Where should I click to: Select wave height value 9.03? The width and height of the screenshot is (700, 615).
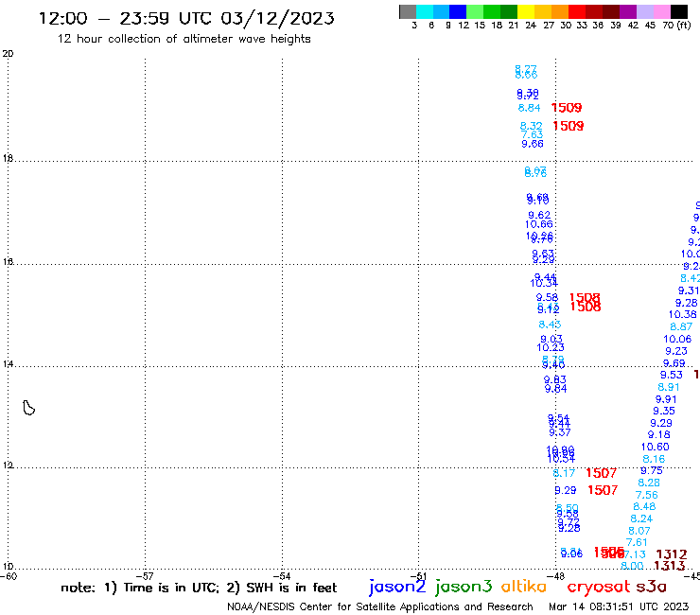[x=551, y=339]
